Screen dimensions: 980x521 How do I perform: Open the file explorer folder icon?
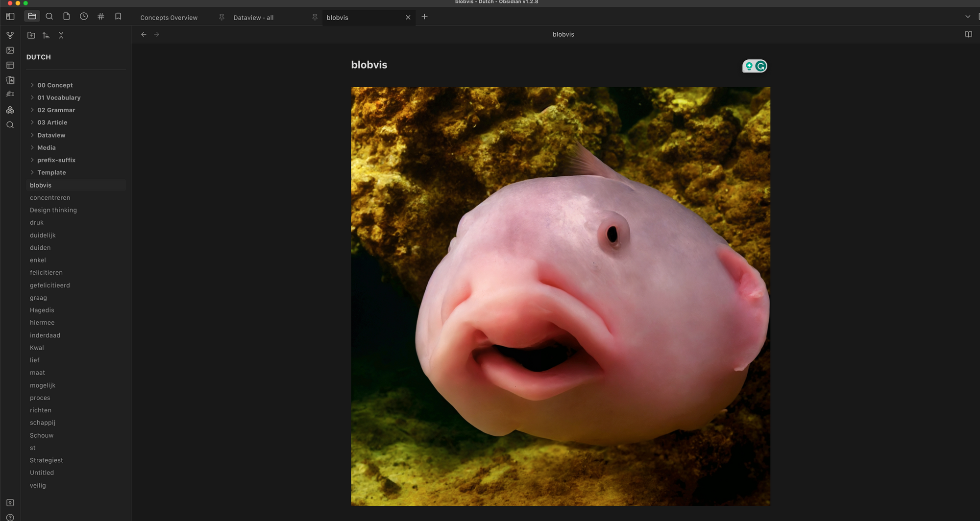(32, 16)
